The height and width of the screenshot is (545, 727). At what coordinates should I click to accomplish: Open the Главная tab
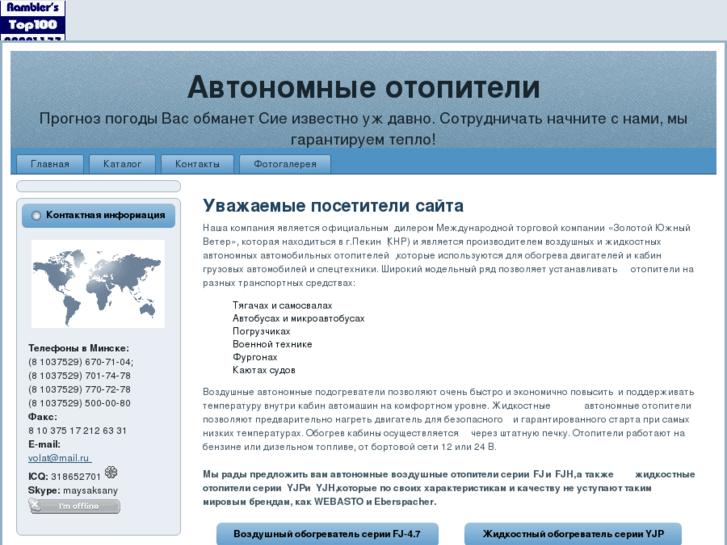[50, 164]
